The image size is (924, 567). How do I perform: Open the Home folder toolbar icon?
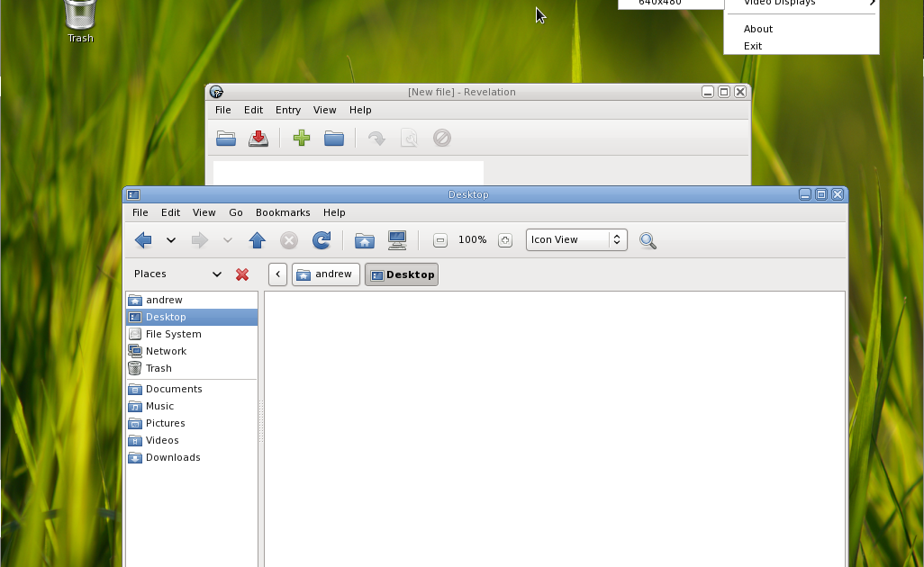pos(365,240)
